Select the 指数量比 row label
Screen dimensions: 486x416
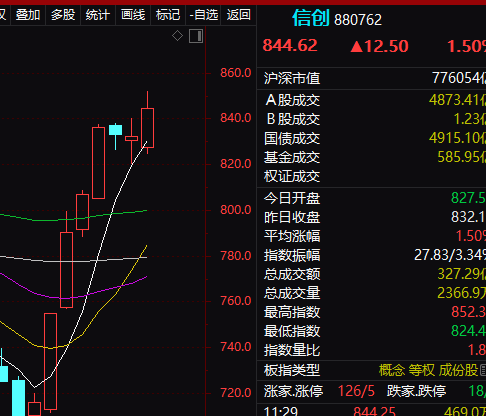pyautogui.click(x=292, y=350)
